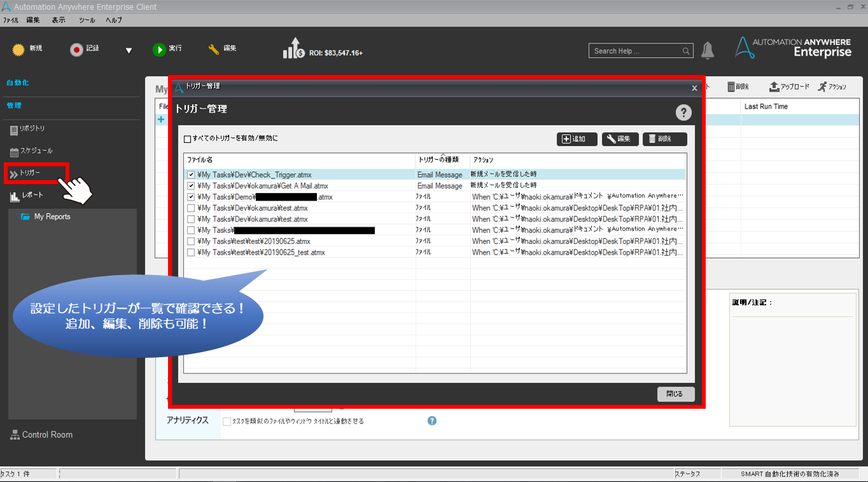Toggle the My Tasks¥Demo trigger checkbox

191,197
